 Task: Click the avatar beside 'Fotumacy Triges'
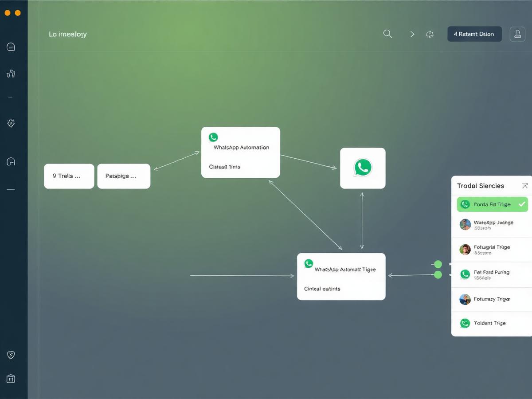(x=465, y=299)
